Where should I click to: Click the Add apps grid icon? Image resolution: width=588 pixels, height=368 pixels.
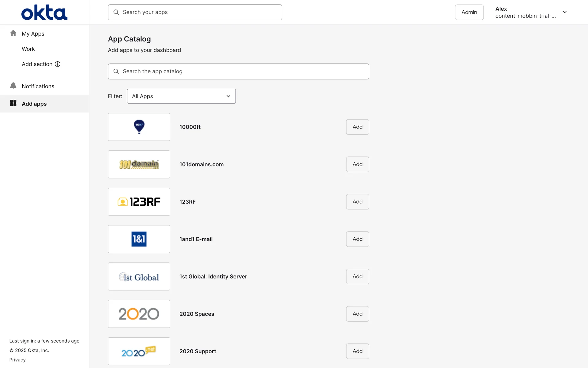tap(13, 103)
